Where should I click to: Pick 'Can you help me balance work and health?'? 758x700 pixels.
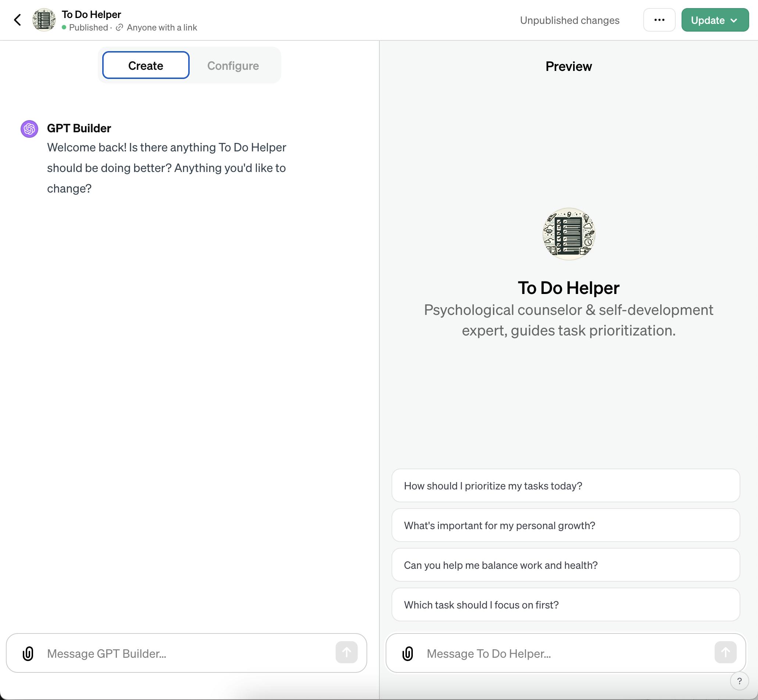click(x=565, y=565)
